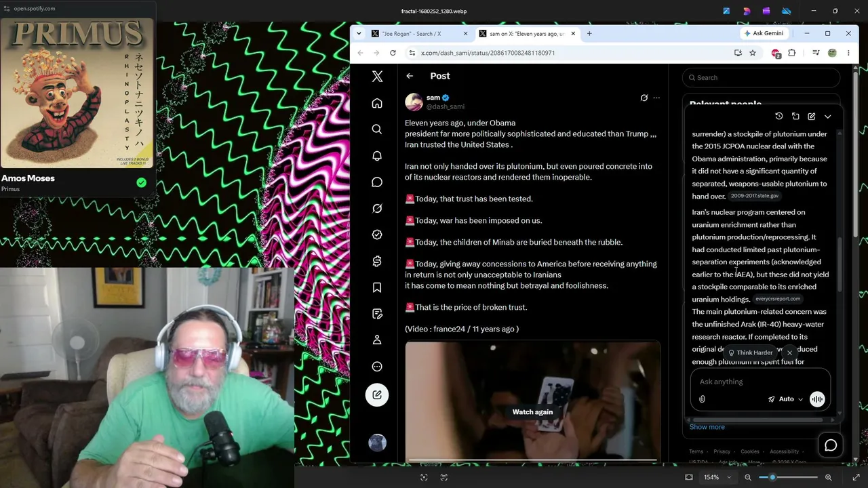
Task: Click the install app icon in address bar
Action: pyautogui.click(x=738, y=53)
